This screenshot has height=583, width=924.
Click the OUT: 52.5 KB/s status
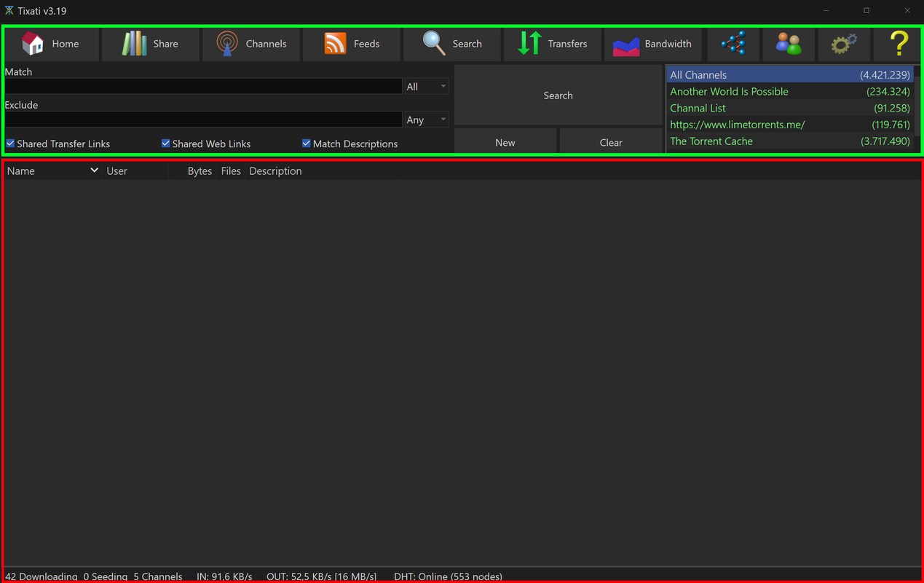(321, 576)
